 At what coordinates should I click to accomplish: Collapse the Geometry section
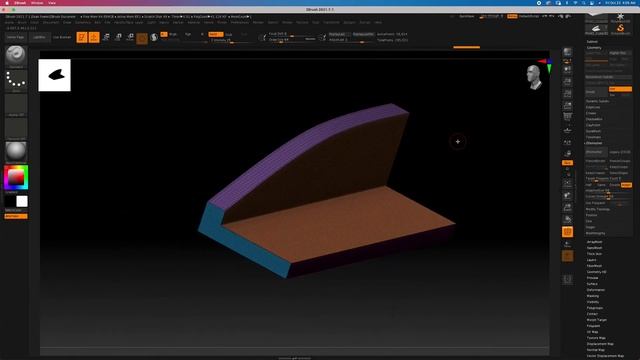pos(594,48)
